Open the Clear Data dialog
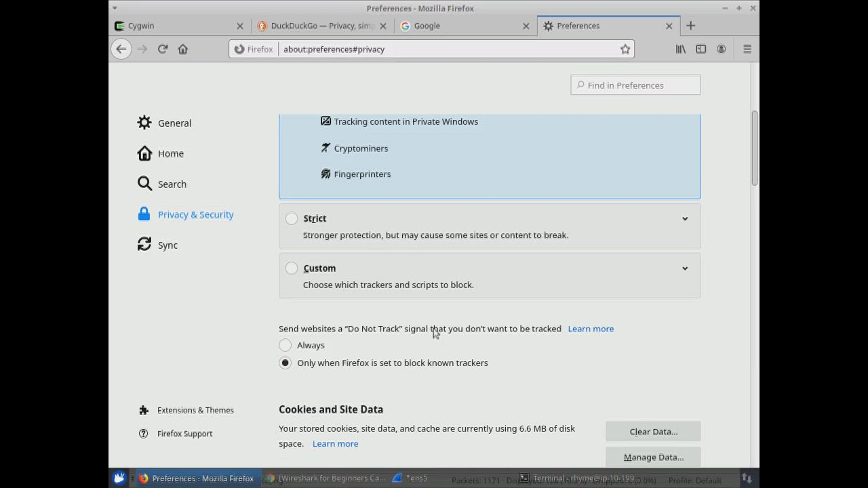The width and height of the screenshot is (868, 488). (653, 432)
